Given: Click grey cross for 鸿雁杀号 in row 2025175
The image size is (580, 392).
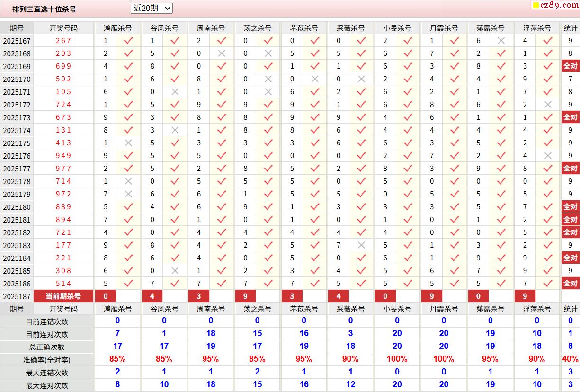Looking at the screenshot, I should (128, 143).
